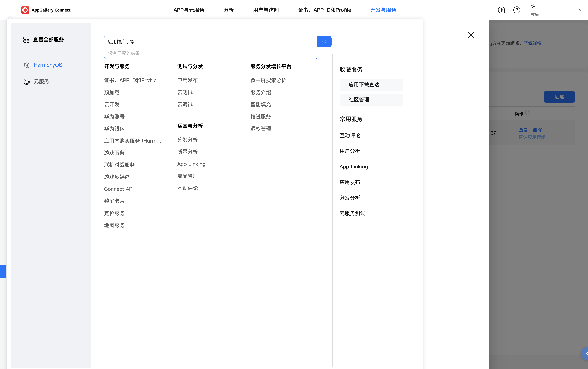The image size is (588, 369).
Task: Open the help question mark icon
Action: coord(517,10)
